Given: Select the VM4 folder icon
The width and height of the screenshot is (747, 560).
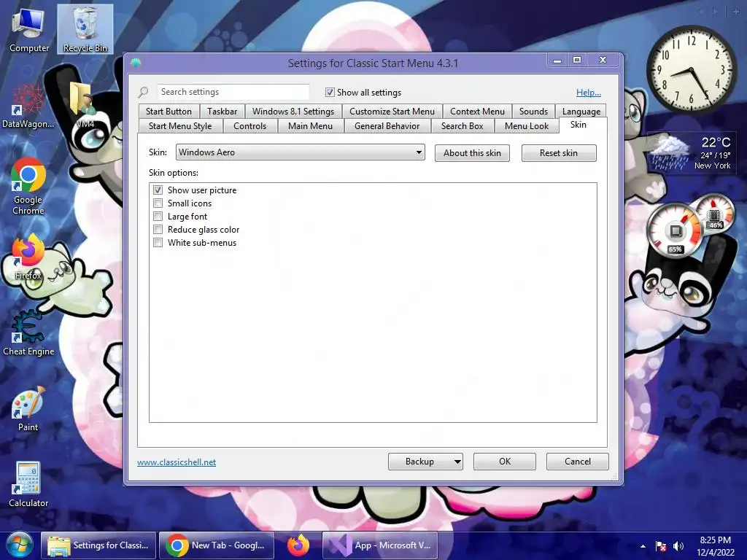Looking at the screenshot, I should [x=85, y=104].
